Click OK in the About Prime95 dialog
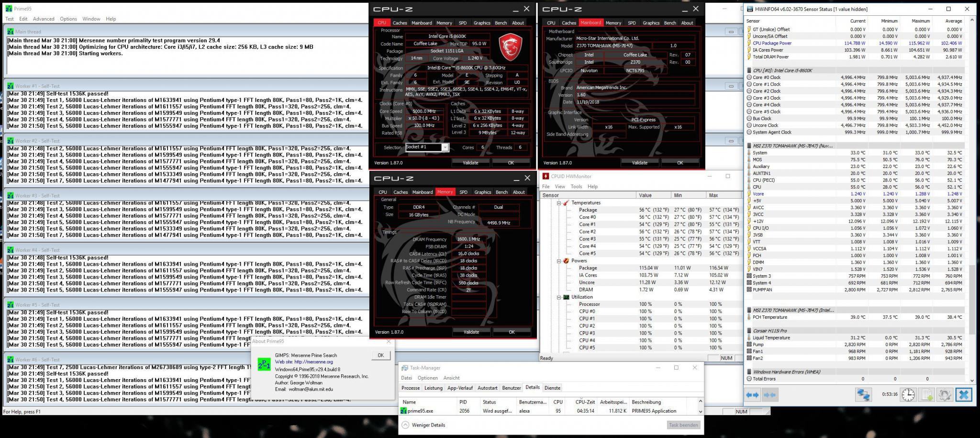980x438 pixels. pos(380,355)
